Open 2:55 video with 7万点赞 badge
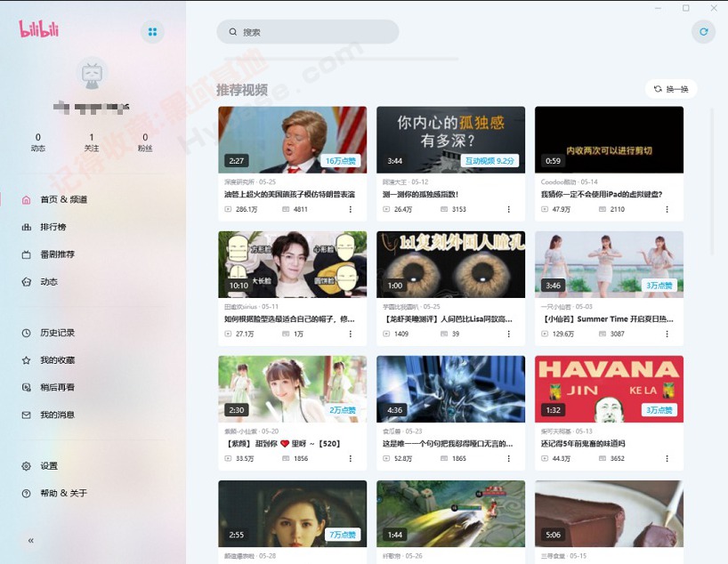This screenshot has width=728, height=564. click(293, 513)
